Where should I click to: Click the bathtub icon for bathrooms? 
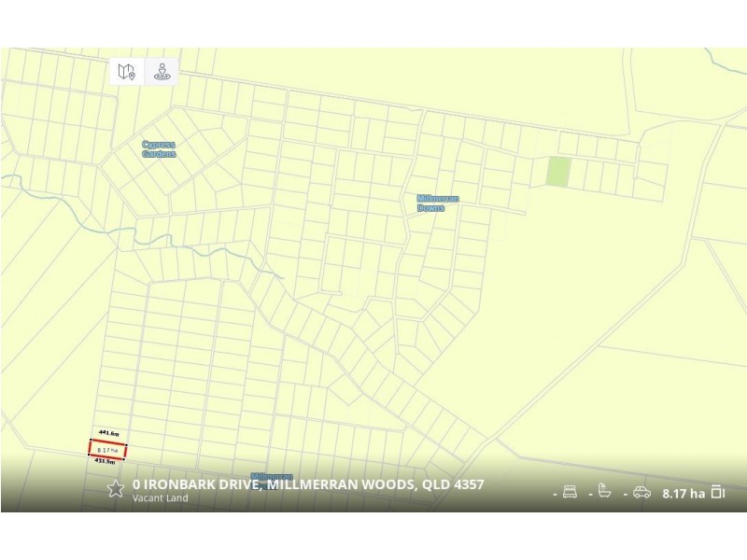(x=604, y=491)
